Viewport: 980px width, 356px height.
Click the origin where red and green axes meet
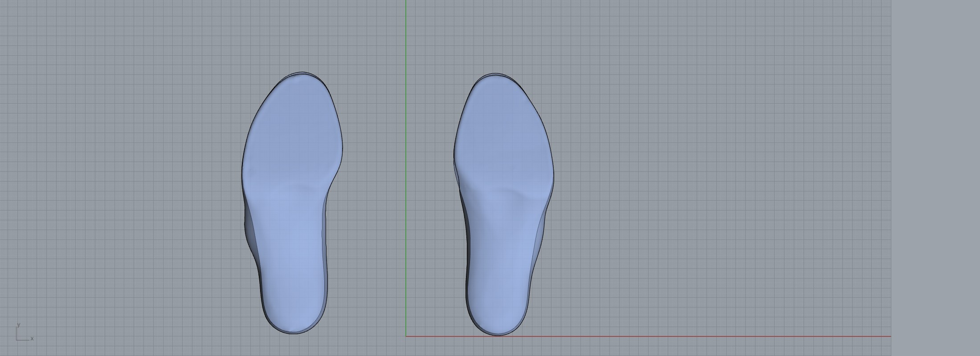click(x=406, y=336)
